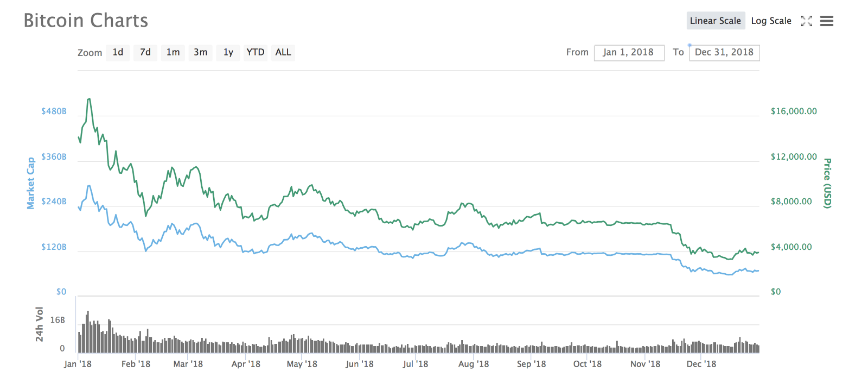This screenshot has height=384, width=868.
Task: Click the Aug '18 timeline label
Action: coord(473,364)
